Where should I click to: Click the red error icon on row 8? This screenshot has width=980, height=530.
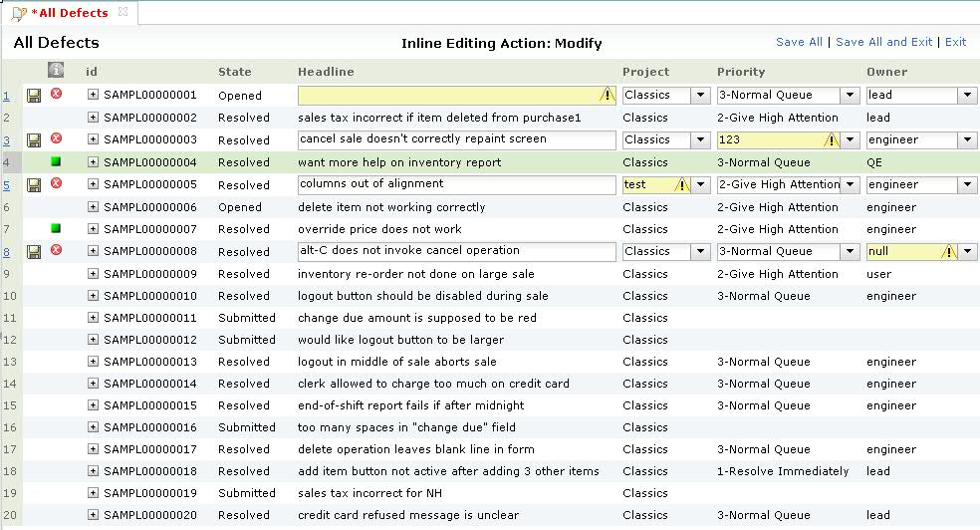56,250
